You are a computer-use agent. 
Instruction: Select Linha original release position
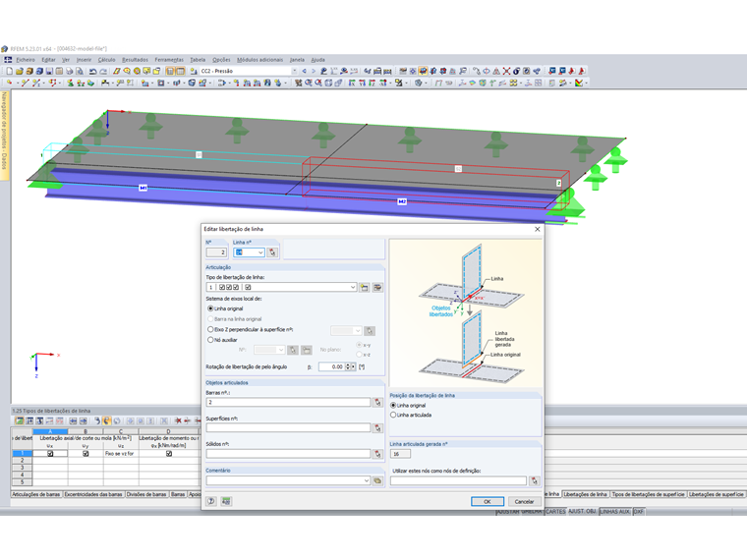[x=393, y=405]
